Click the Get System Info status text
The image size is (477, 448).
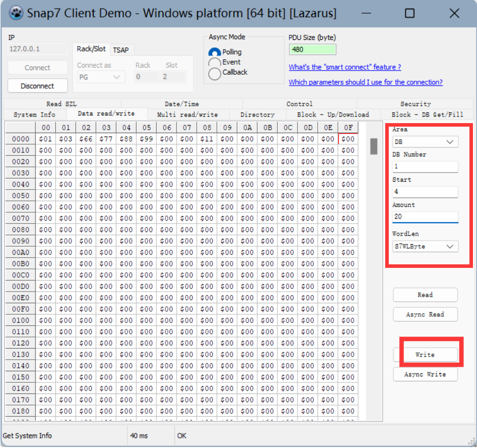[x=27, y=436]
